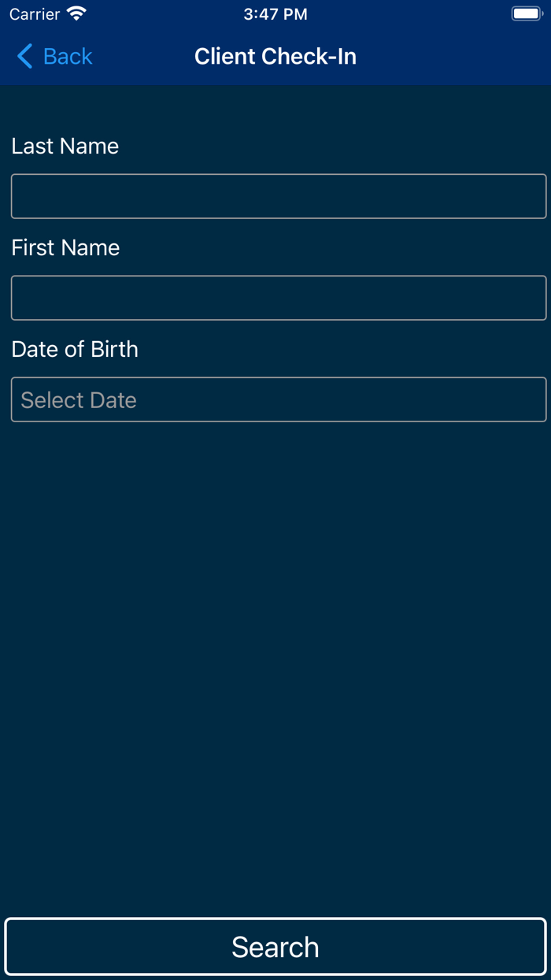Choose a birth date via Select Date field

279,399
